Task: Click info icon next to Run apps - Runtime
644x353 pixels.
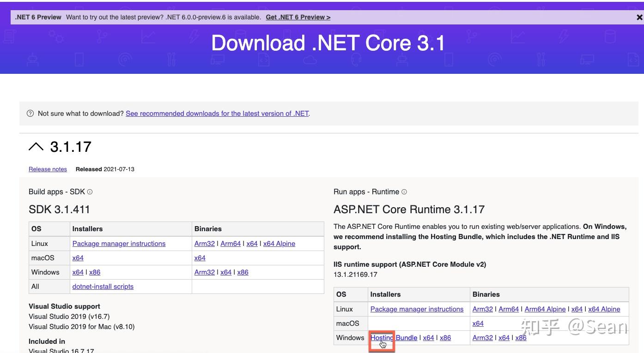Action: (404, 192)
